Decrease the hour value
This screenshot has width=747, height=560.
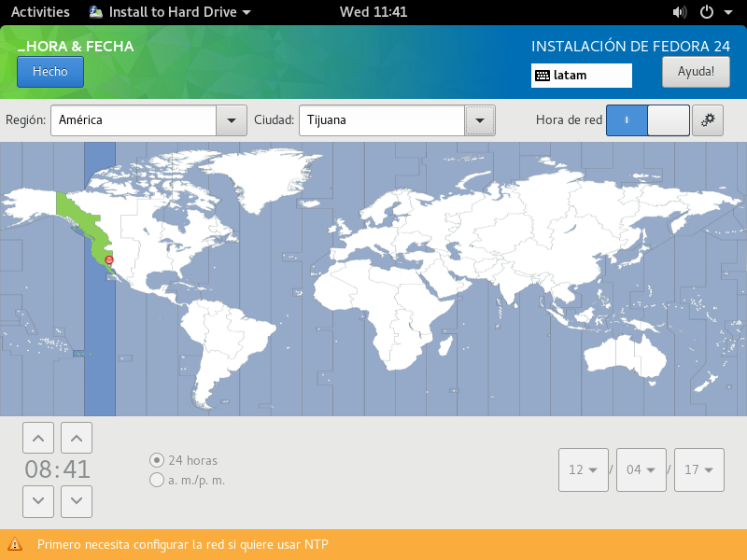(38, 501)
